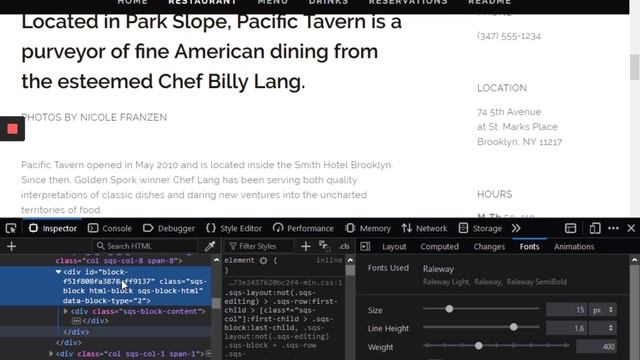640x360 pixels.
Task: Toggle responsive design mode icon
Action: point(595,228)
